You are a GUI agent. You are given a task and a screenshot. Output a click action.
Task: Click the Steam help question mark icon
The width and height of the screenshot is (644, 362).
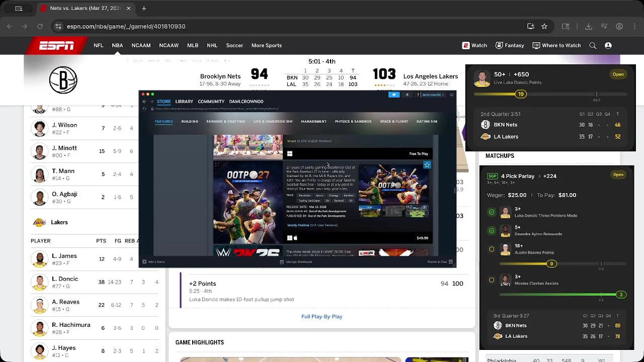[418, 95]
